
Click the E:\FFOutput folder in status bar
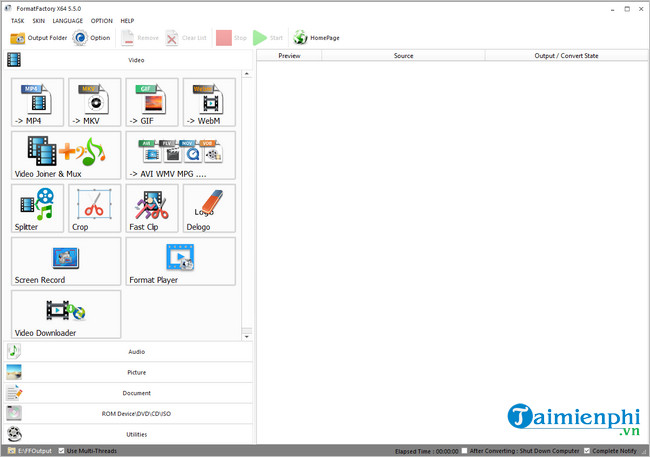(30, 451)
